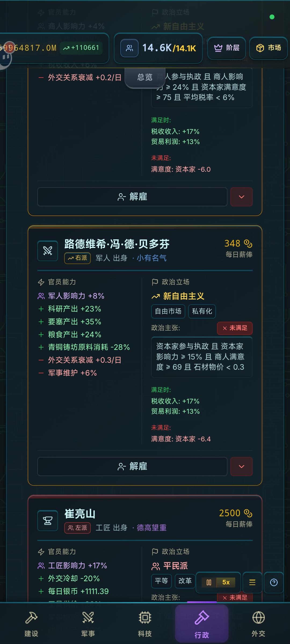Toggle the game pause button
The height and width of the screenshot is (644, 290).
209,582
